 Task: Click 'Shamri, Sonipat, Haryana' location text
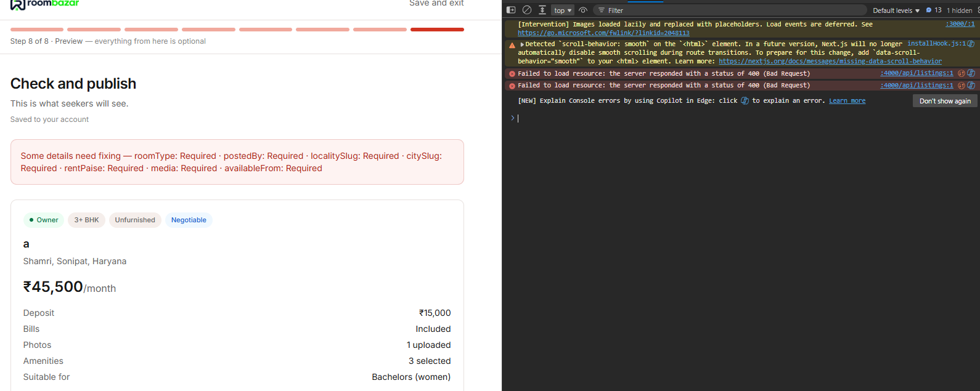[x=75, y=261]
